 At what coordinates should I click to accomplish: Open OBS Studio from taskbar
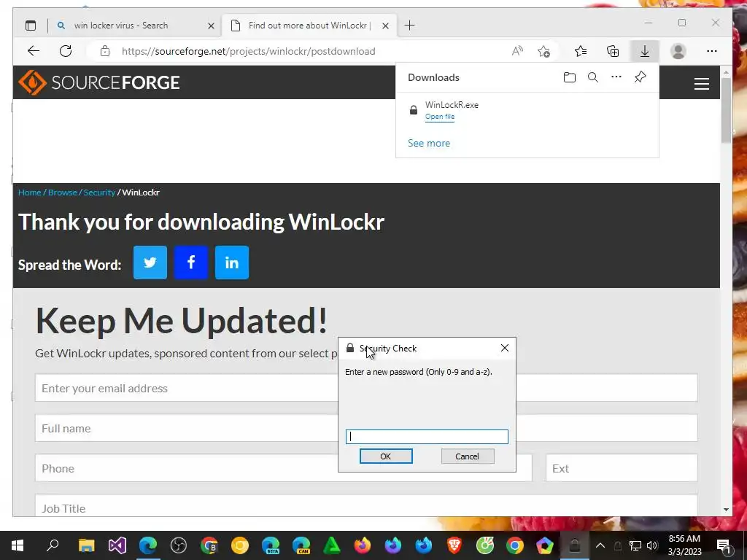coord(179,545)
